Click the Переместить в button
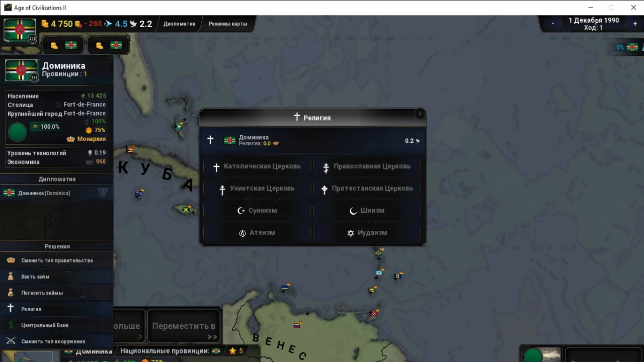 point(184,326)
